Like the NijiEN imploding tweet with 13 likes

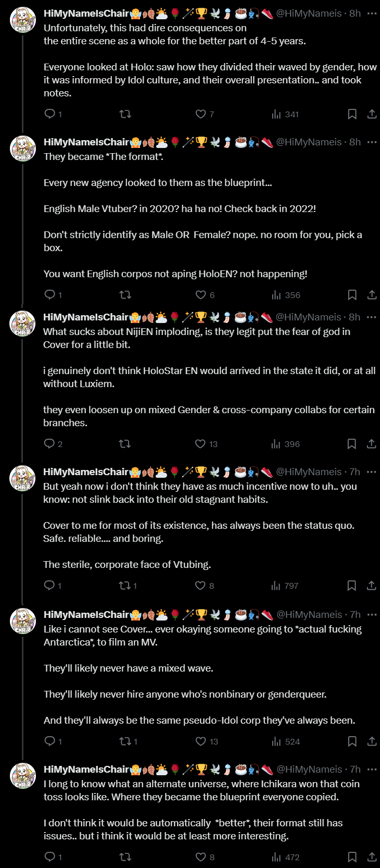(200, 444)
